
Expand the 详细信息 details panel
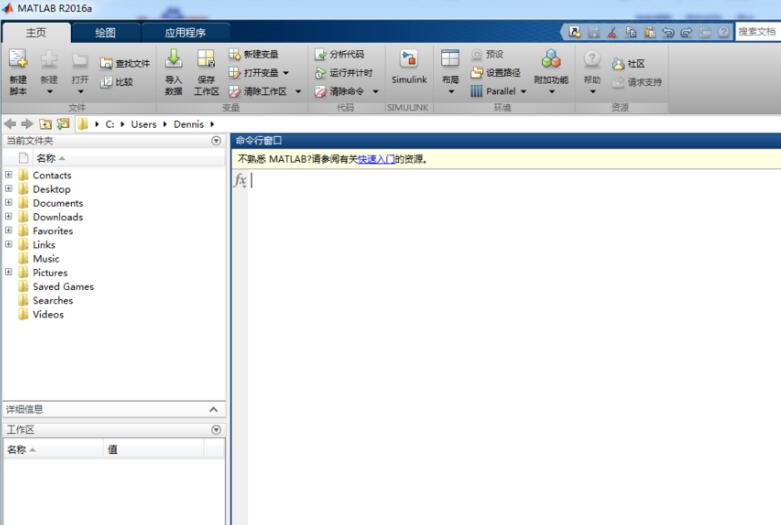[214, 409]
